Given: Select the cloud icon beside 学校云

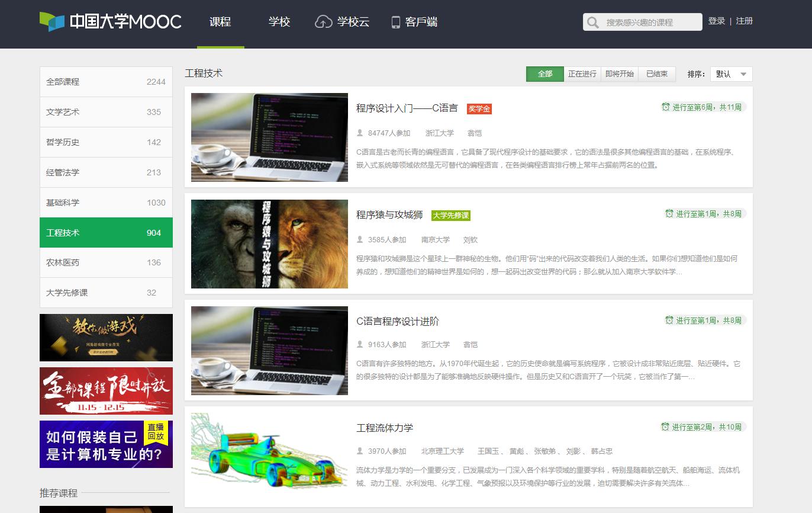Looking at the screenshot, I should pos(323,21).
